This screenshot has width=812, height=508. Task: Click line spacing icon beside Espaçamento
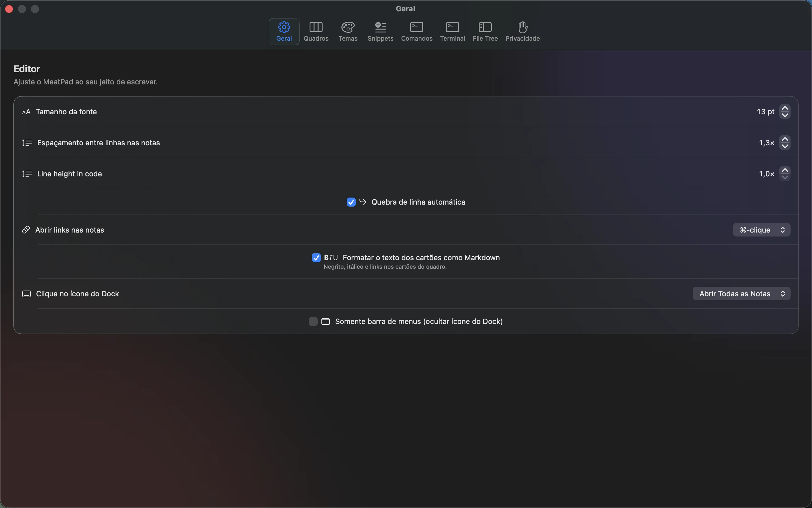click(27, 143)
